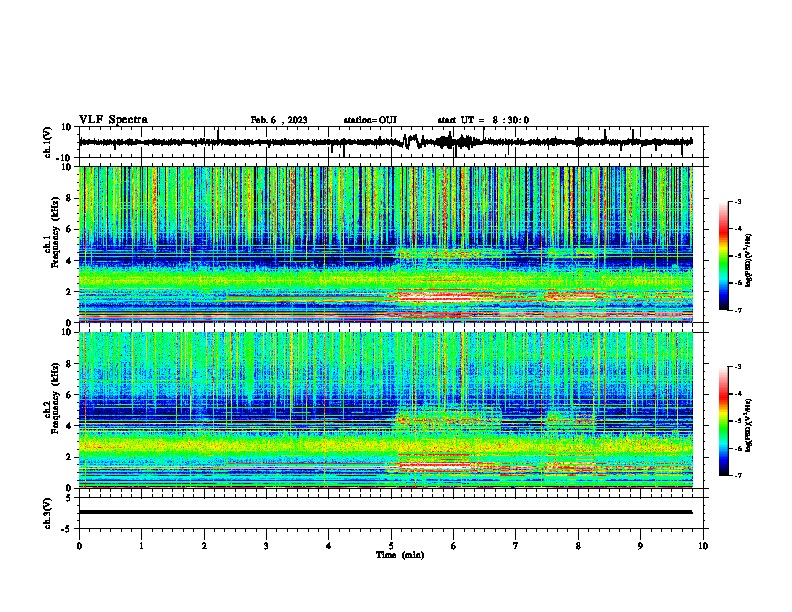Click the "3" tick on the time axis
Screen dimensions: 792x612
coord(266,546)
